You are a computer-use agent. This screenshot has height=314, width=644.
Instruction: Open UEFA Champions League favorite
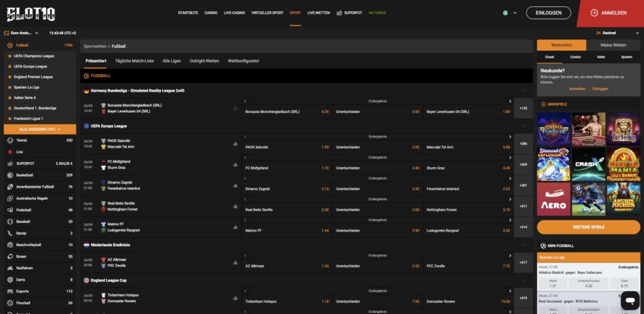tap(40, 56)
